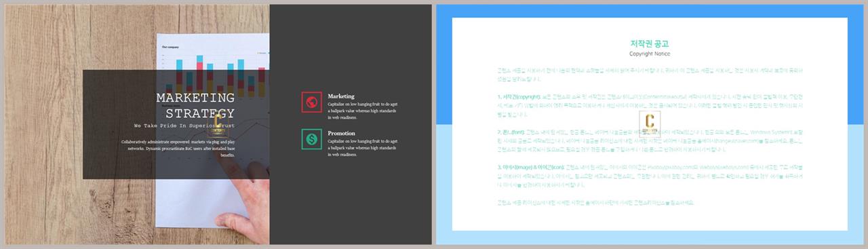Click the "Promotion" heading on dark panel
This screenshot has width=868, height=249.
[x=342, y=133]
